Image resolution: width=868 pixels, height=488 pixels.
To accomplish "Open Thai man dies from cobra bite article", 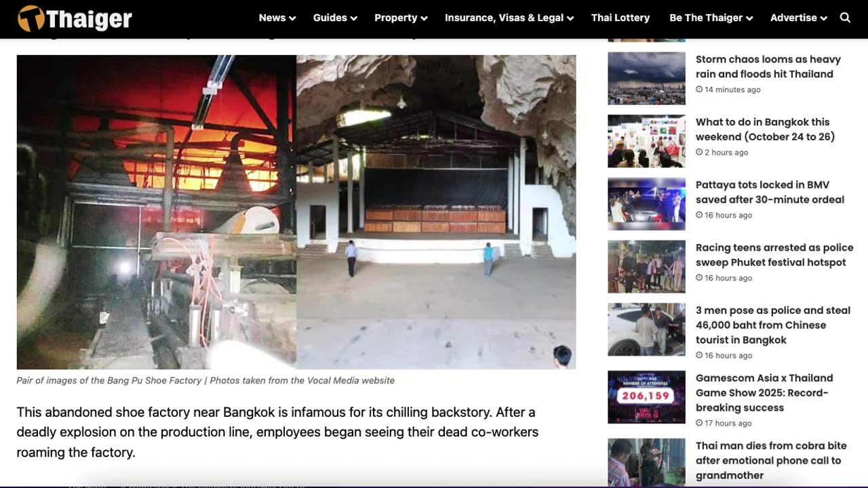I will (771, 461).
